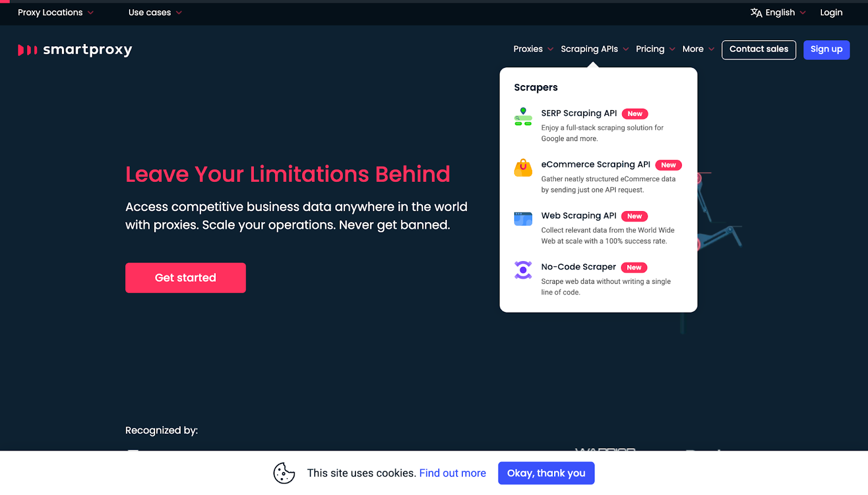
Task: Open the Pricing menu
Action: coord(655,49)
